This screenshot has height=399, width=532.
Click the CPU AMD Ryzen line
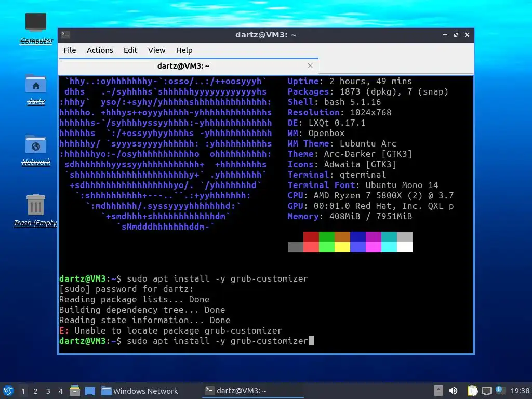coord(371,196)
